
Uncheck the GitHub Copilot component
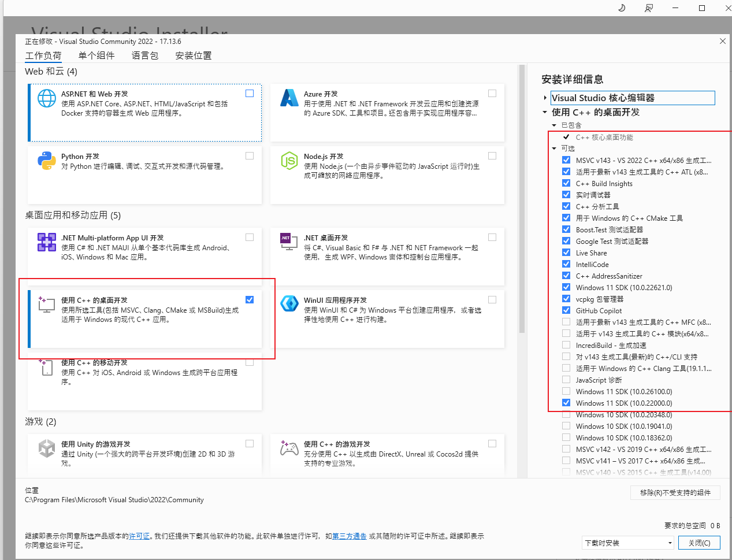[566, 310]
